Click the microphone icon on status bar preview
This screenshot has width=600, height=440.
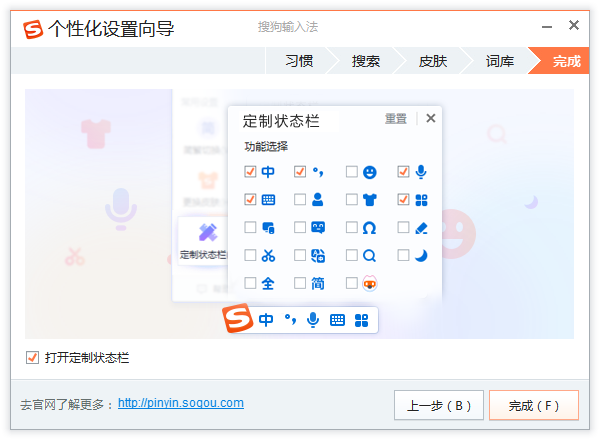tap(313, 319)
